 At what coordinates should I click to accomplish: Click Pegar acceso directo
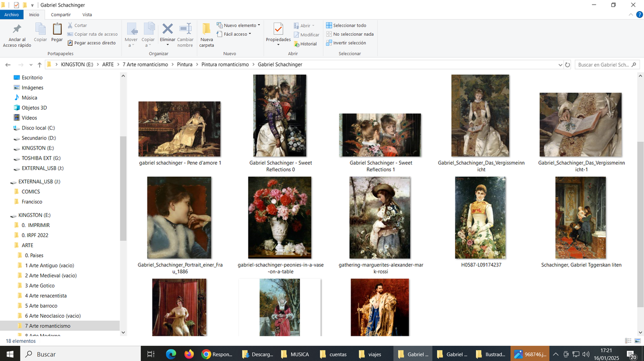92,43
